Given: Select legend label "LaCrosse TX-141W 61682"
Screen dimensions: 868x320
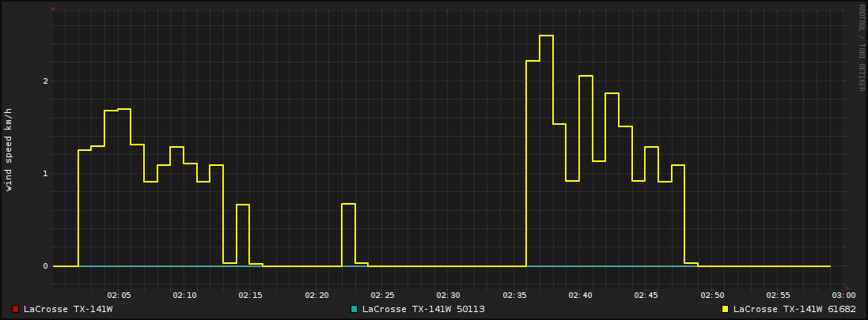Looking at the screenshot, I should tap(794, 309).
